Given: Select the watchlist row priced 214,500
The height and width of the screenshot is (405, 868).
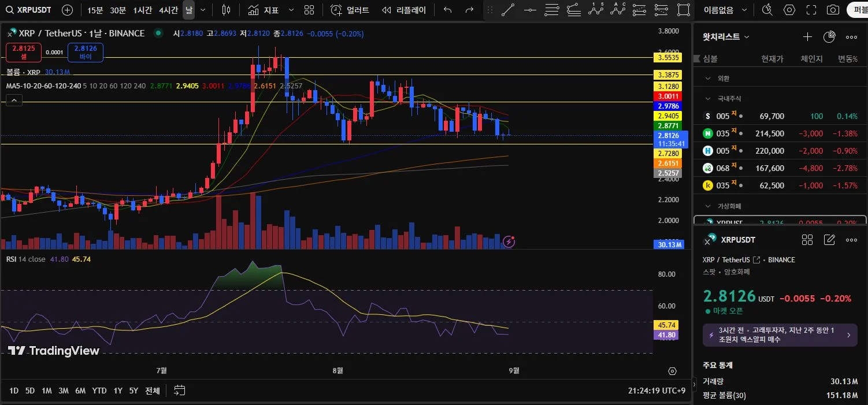Looking at the screenshot, I should 780,133.
